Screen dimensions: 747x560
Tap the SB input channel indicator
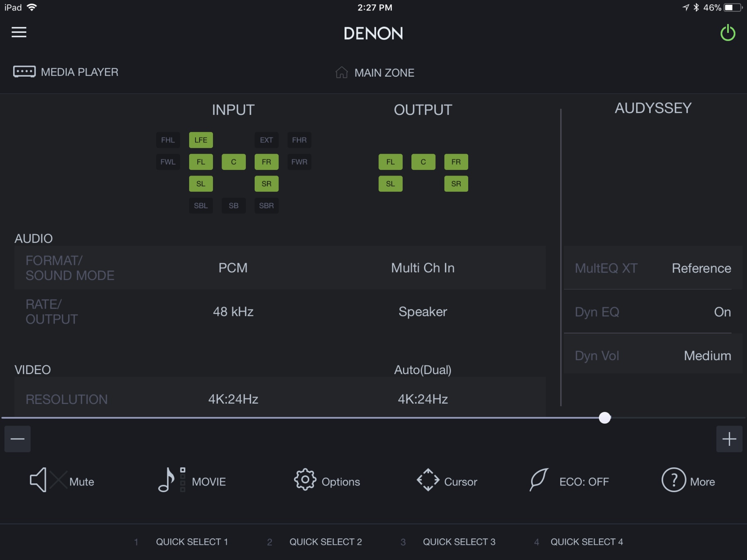(234, 206)
